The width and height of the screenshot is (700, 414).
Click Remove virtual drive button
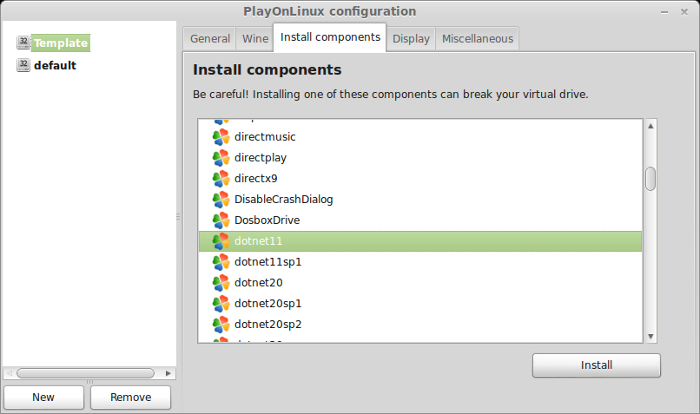tap(130, 397)
